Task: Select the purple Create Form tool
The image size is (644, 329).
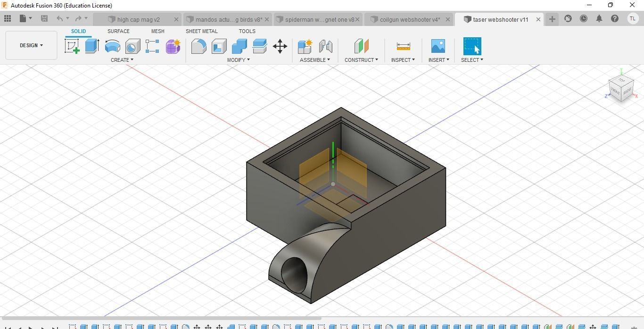Action: [173, 46]
